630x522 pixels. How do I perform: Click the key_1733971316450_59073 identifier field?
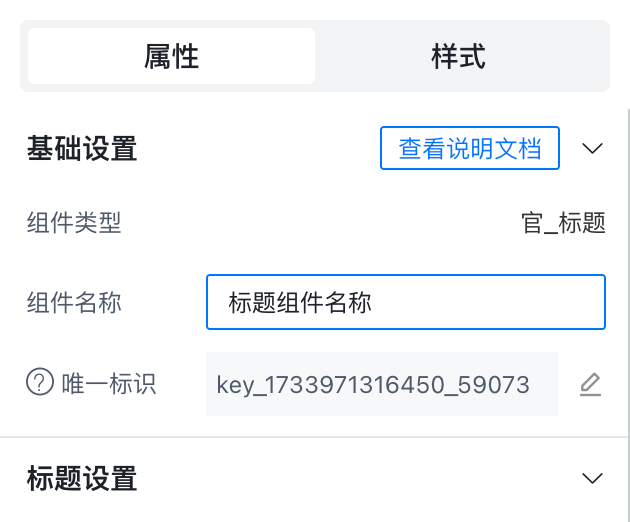(381, 384)
